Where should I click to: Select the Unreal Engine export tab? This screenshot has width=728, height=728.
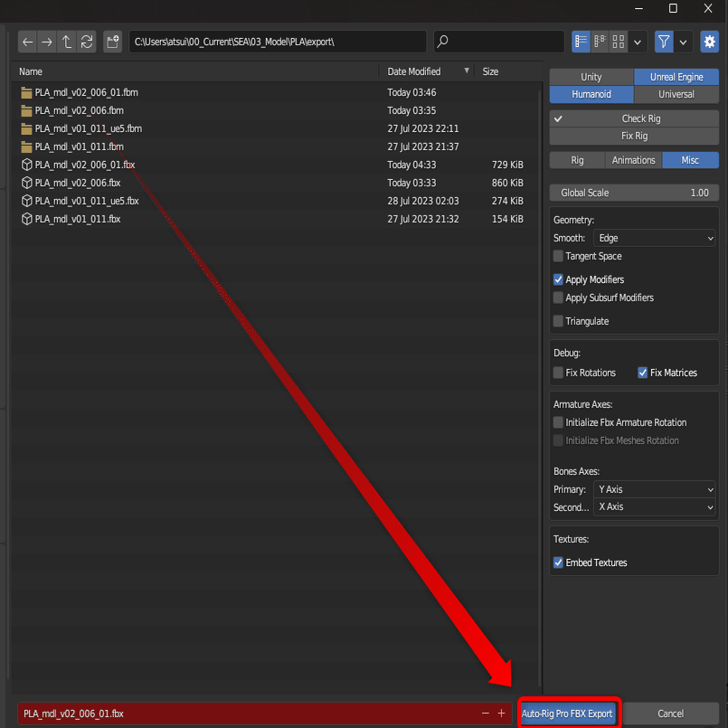coord(676,77)
